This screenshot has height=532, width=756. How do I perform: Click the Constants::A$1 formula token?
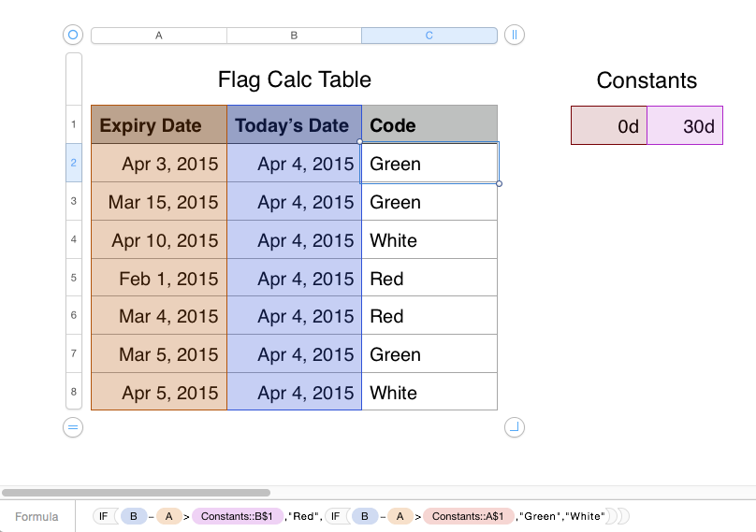pos(468,516)
